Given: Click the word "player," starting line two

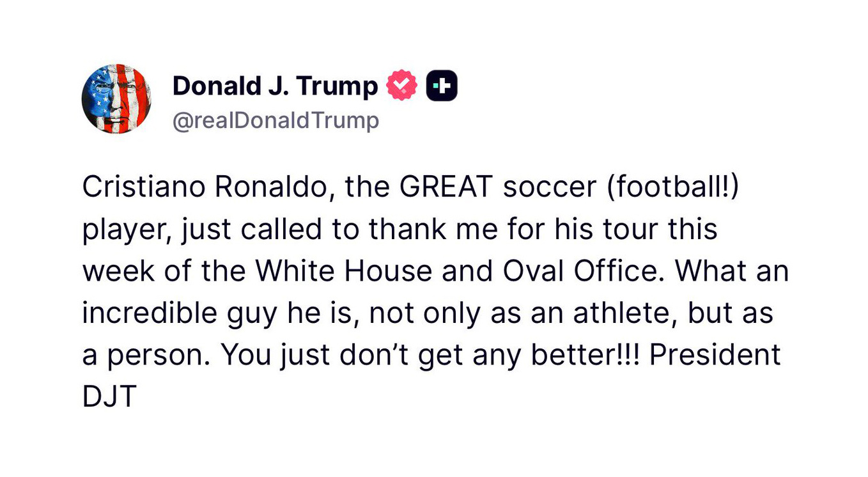Looking at the screenshot, I should coord(125,230).
